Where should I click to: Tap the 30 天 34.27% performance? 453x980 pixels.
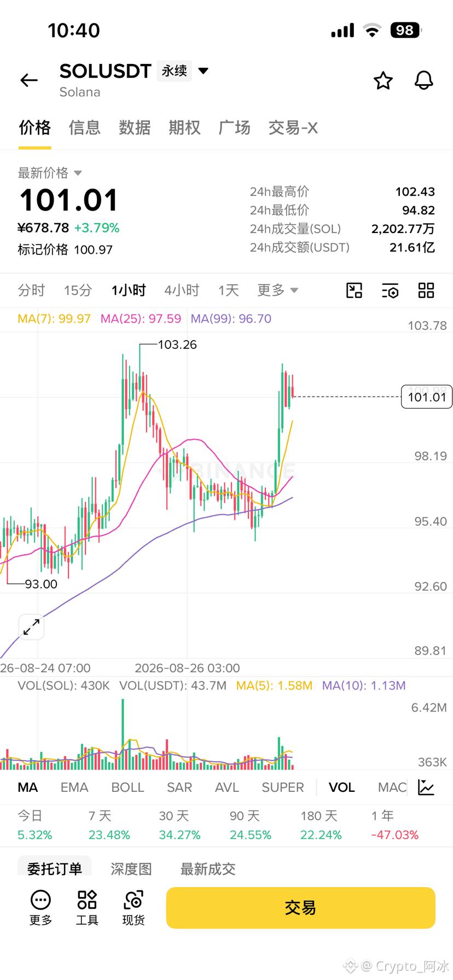[x=179, y=825]
